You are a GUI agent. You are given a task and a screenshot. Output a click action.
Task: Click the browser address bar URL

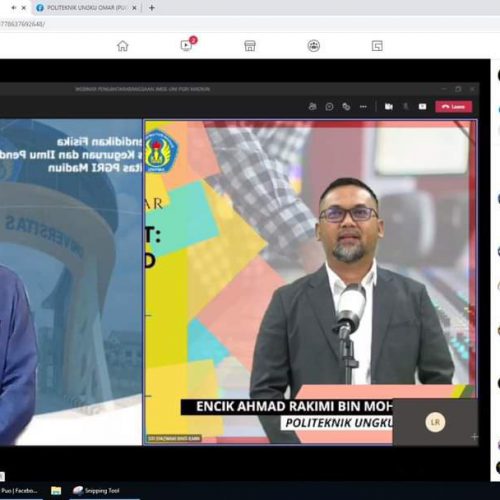click(22, 24)
